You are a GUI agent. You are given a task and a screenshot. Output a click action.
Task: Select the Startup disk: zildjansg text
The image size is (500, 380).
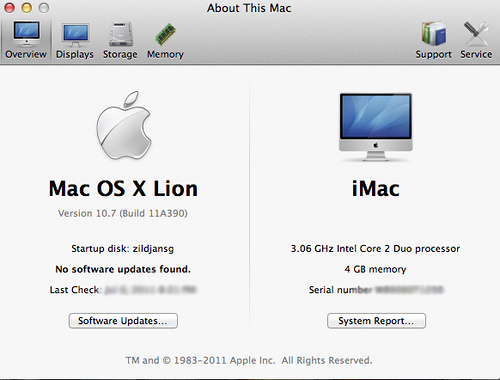[x=123, y=249]
